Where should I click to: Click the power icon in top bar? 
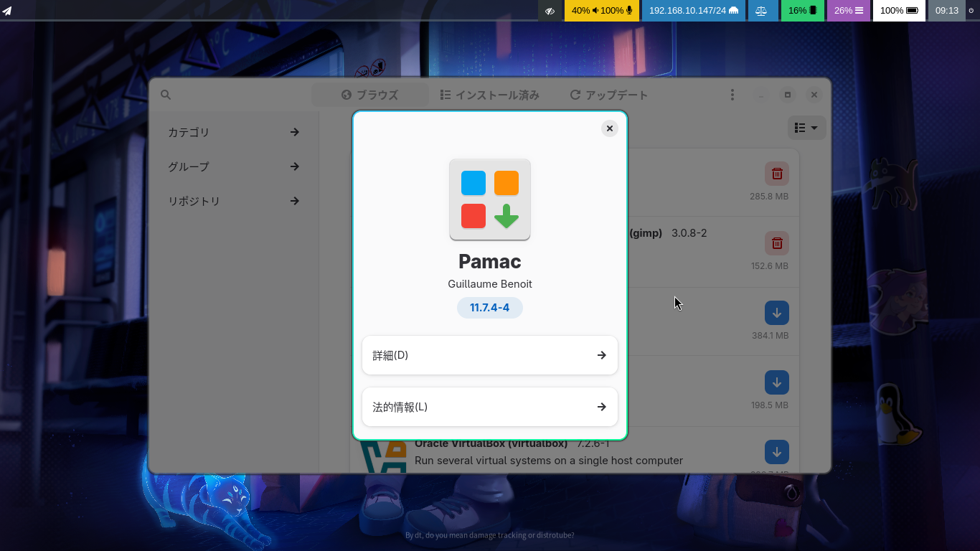(972, 11)
